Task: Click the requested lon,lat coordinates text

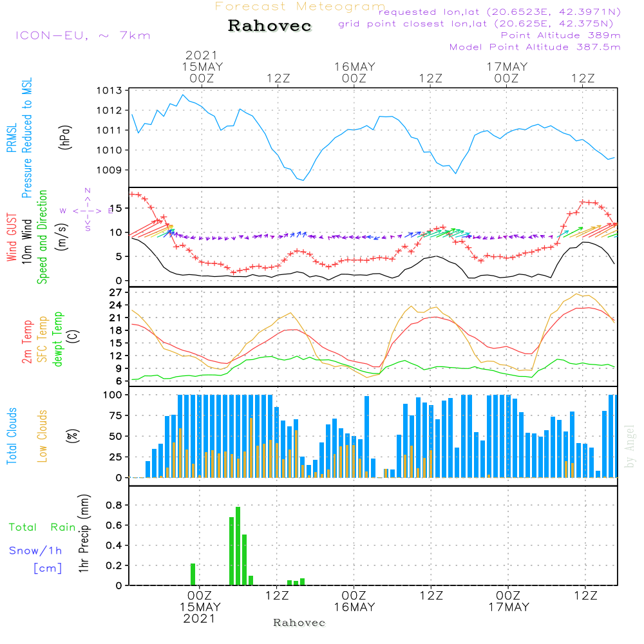Action: coord(500,12)
